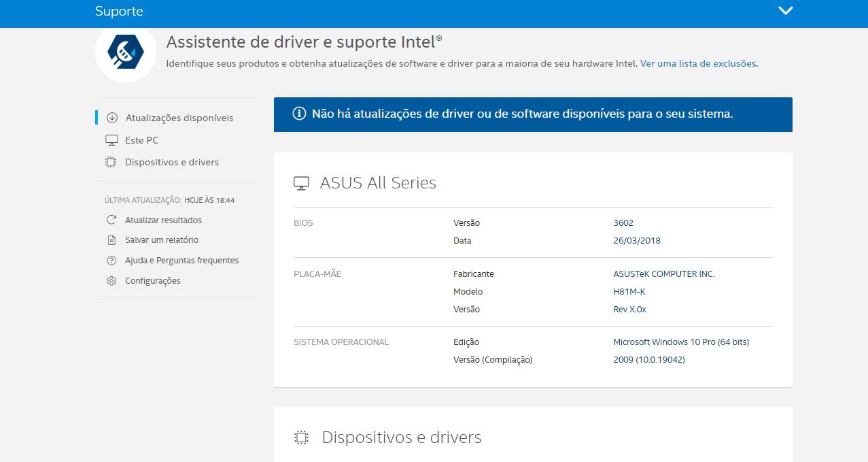Open Configurações
The image size is (868, 462).
[x=153, y=281]
